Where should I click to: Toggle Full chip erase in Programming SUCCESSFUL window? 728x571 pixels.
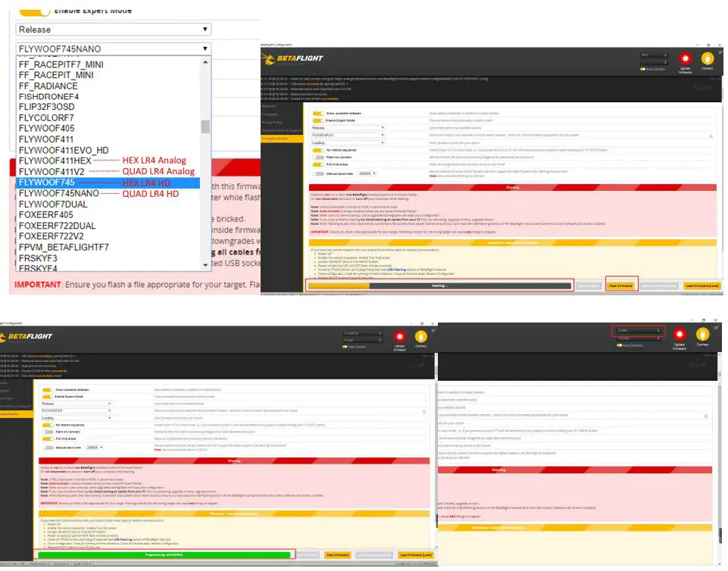tap(48, 438)
